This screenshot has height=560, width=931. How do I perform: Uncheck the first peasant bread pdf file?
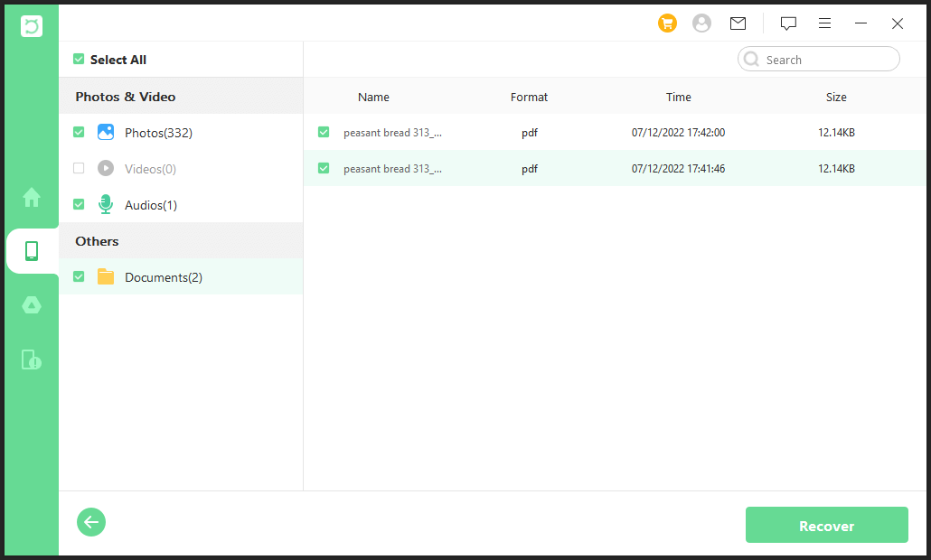(x=324, y=132)
